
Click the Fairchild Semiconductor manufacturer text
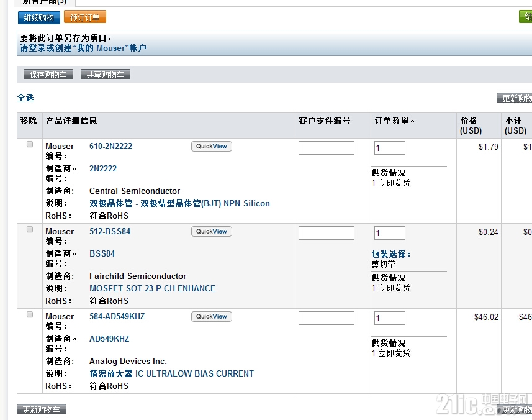point(138,276)
